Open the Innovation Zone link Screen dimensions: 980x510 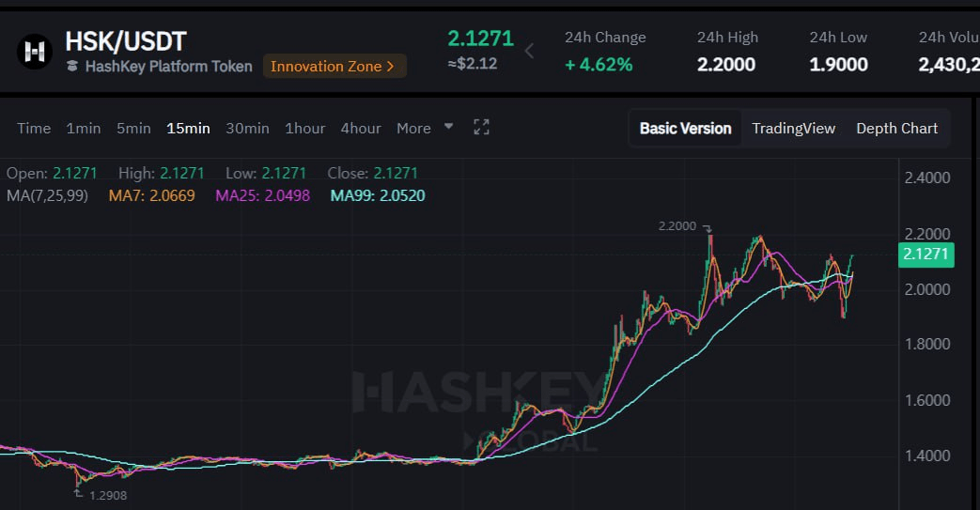coord(334,66)
